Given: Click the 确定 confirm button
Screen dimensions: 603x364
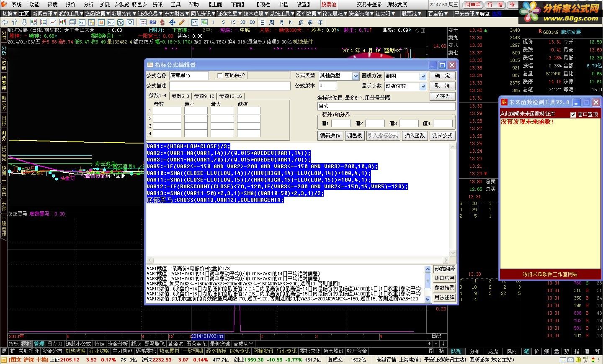Looking at the screenshot, I should [443, 76].
